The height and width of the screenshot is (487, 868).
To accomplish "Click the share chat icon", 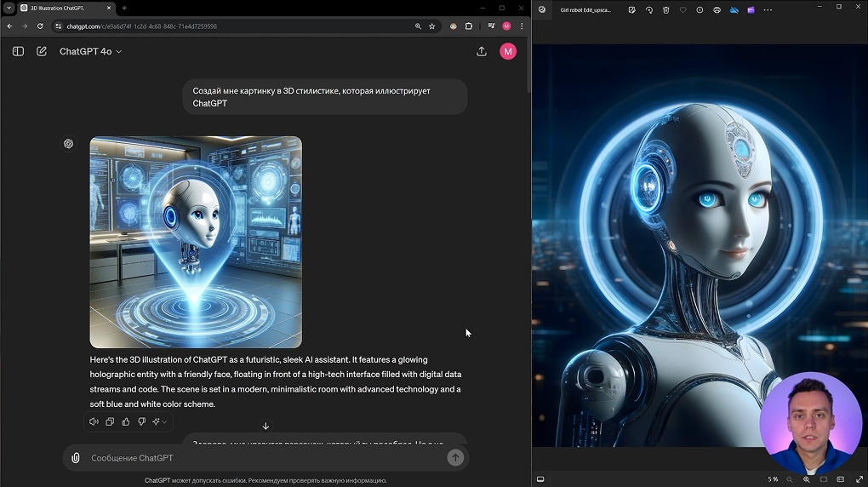I will click(x=482, y=52).
